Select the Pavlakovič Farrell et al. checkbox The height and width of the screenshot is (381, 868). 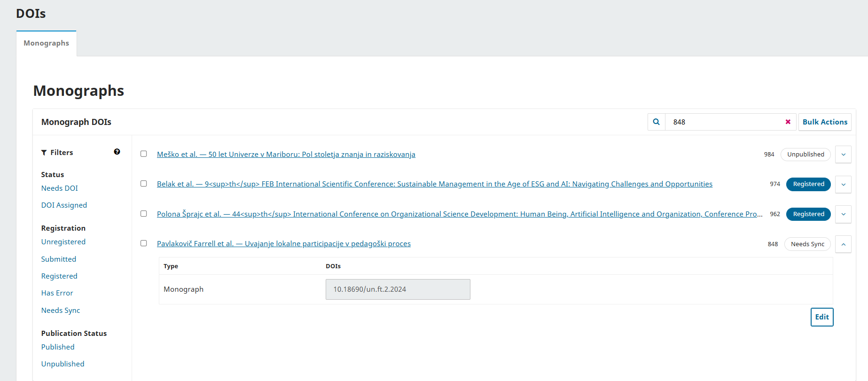click(x=144, y=243)
